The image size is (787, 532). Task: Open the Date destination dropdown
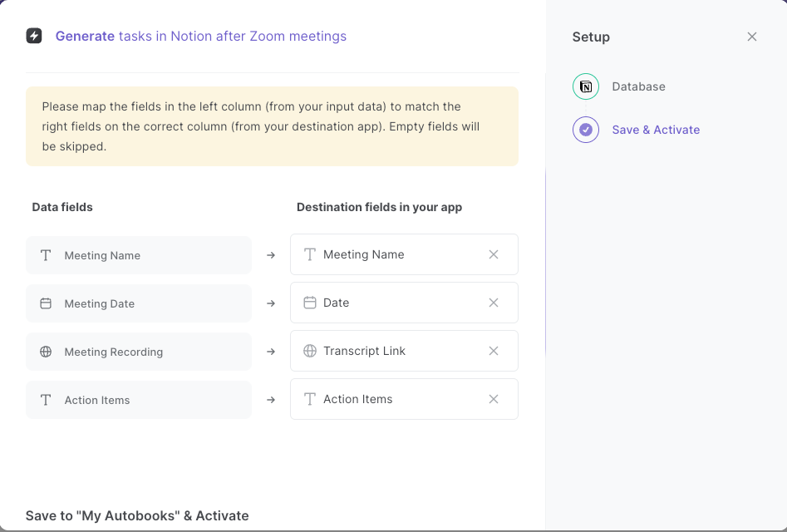click(x=404, y=303)
